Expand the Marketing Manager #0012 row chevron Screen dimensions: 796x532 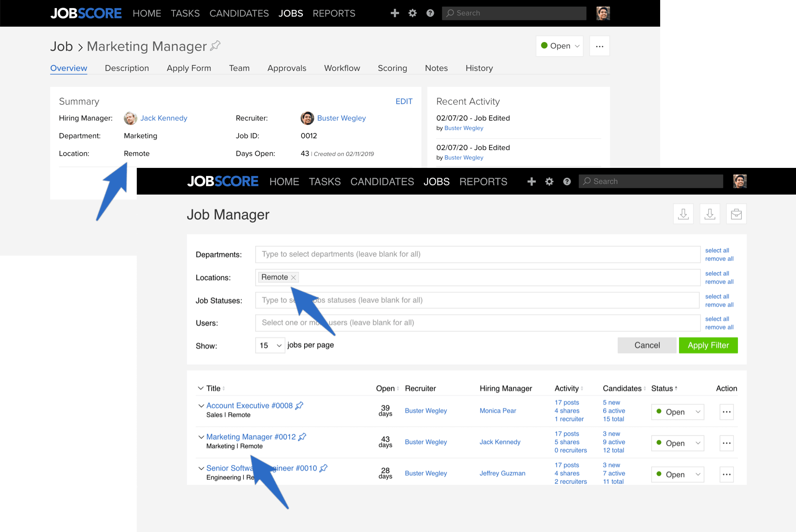pos(201,437)
